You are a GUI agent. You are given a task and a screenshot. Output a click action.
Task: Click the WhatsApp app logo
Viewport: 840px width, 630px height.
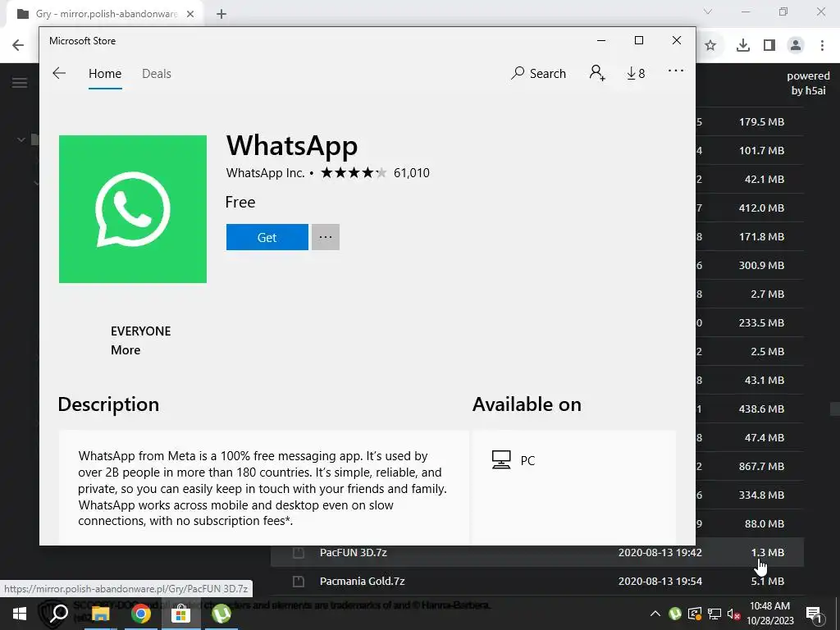click(x=132, y=209)
